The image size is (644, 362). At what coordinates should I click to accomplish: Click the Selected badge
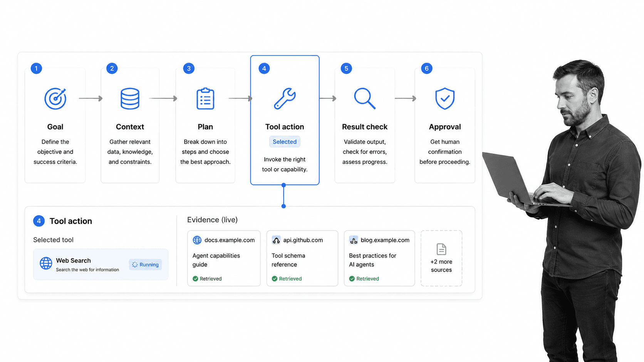[x=285, y=142]
